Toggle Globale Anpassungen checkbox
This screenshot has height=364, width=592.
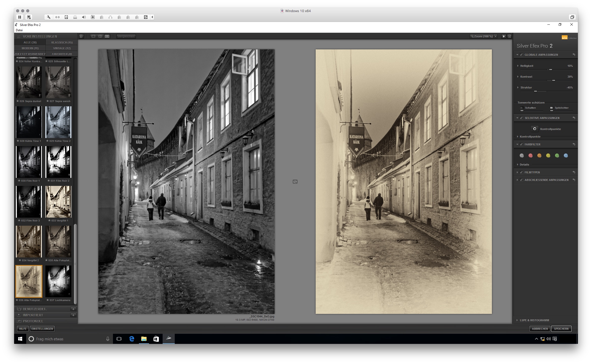[x=521, y=55]
